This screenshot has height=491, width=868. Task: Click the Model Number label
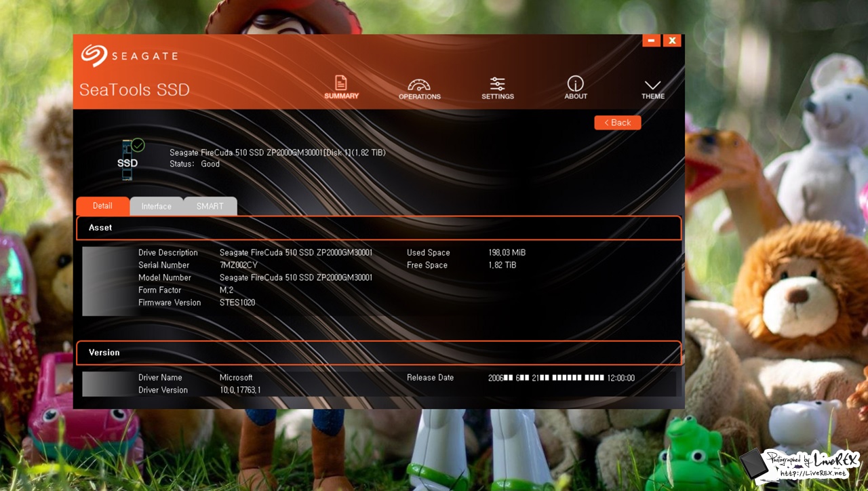165,277
